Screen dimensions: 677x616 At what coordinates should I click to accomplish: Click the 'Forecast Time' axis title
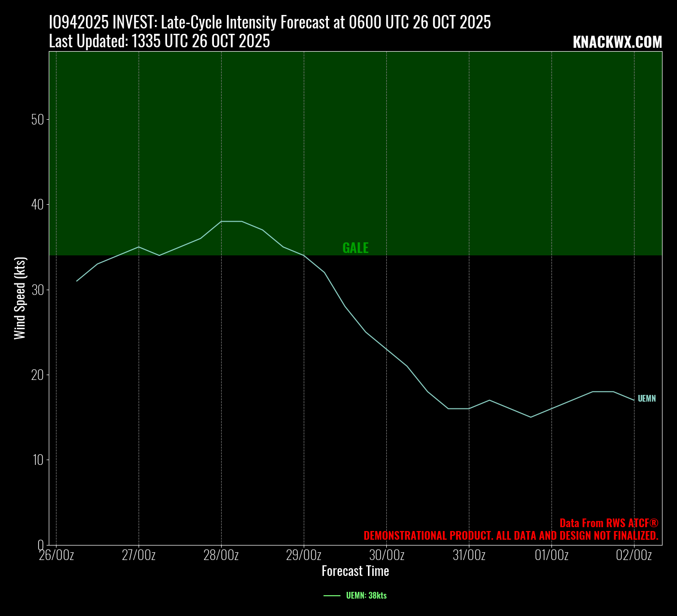coord(355,572)
